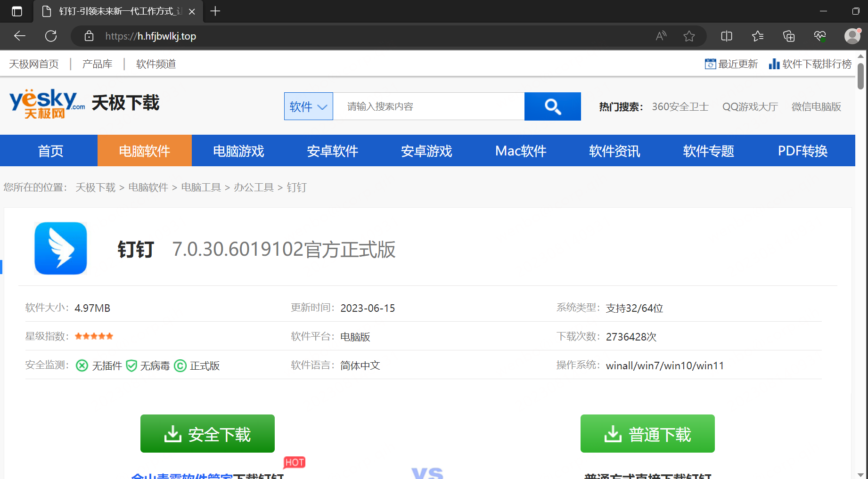
Task: Open the user profile avatar
Action: 852,36
